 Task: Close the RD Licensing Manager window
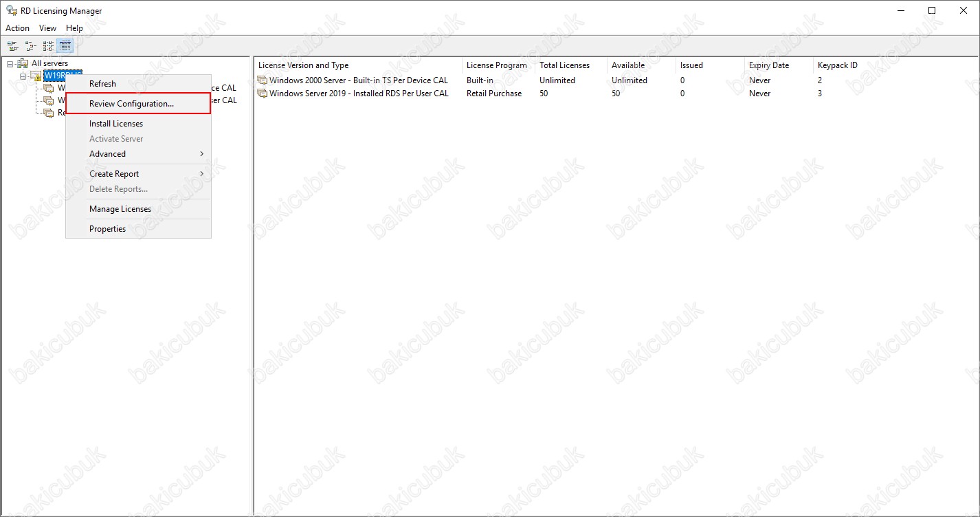(964, 10)
